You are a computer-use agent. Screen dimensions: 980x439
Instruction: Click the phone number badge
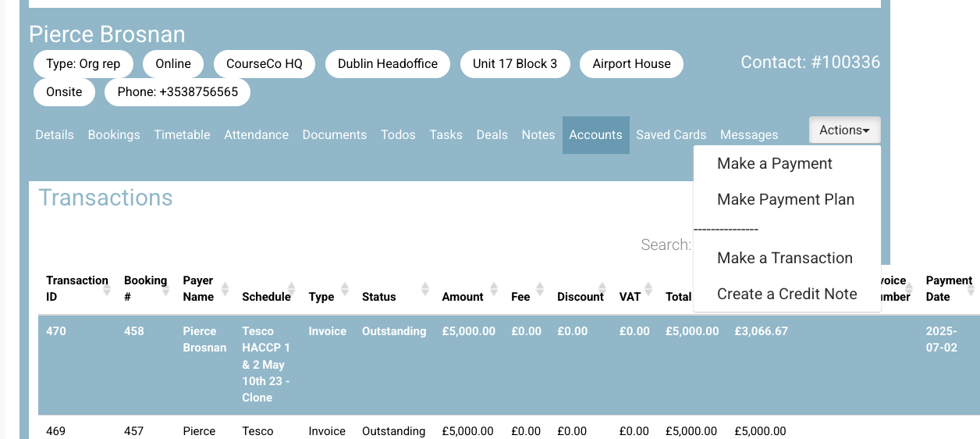(x=177, y=92)
